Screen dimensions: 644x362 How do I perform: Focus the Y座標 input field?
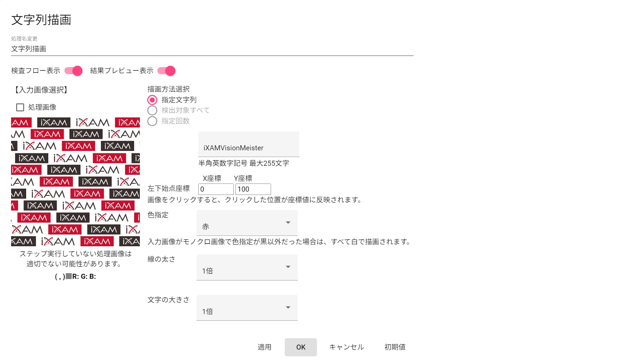point(253,189)
